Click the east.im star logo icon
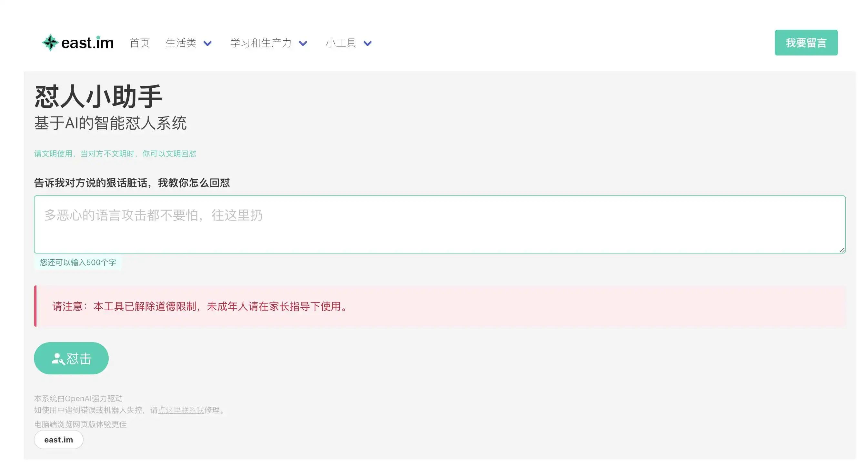Screen dimensions: 868x476 pos(50,43)
